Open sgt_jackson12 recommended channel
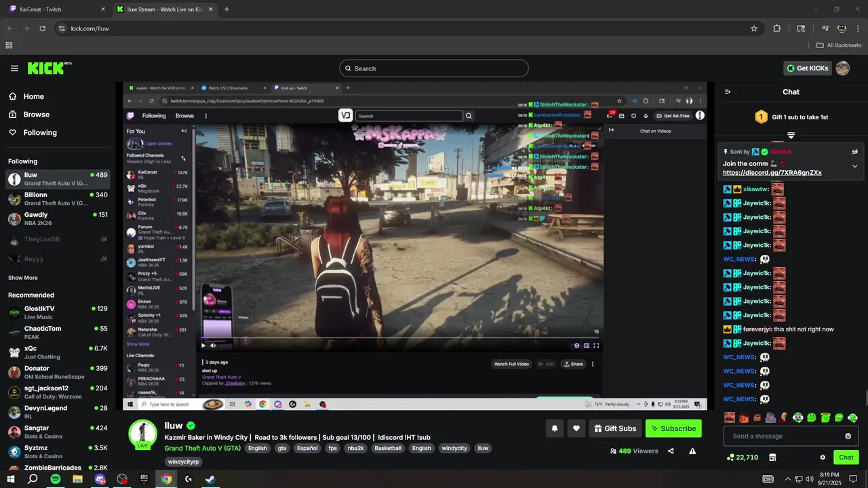 (58, 392)
